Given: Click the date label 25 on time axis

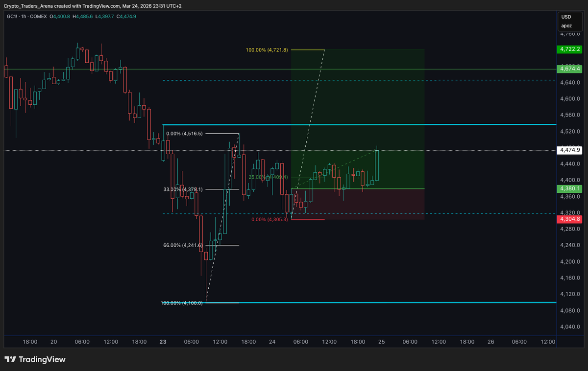Looking at the screenshot, I should 382,342.
